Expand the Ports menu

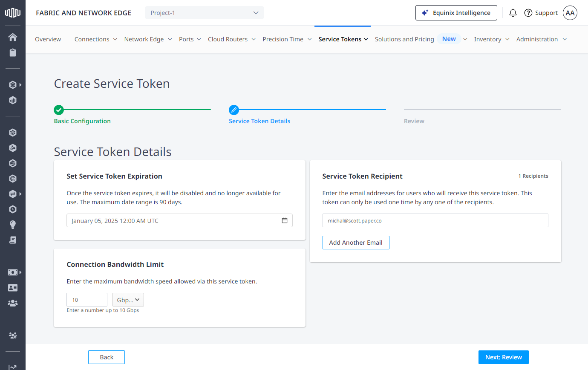190,39
